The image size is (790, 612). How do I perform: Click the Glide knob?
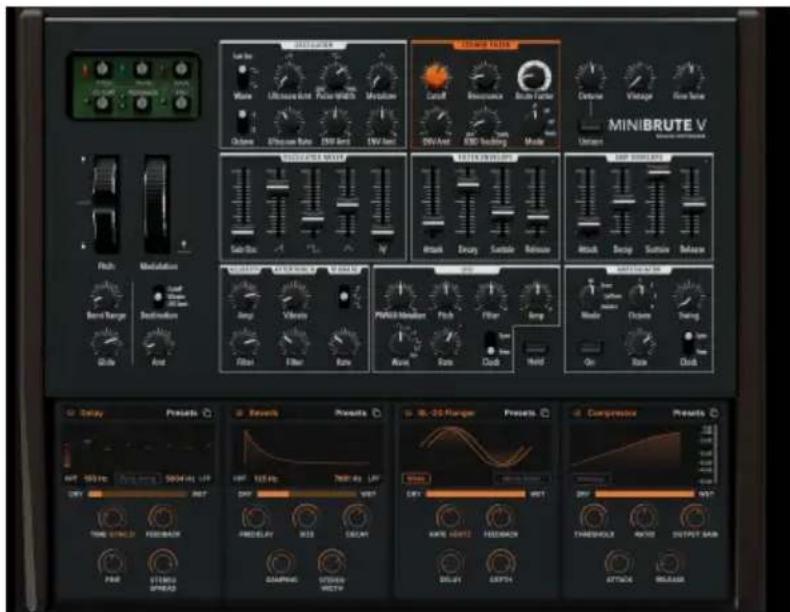click(106, 344)
